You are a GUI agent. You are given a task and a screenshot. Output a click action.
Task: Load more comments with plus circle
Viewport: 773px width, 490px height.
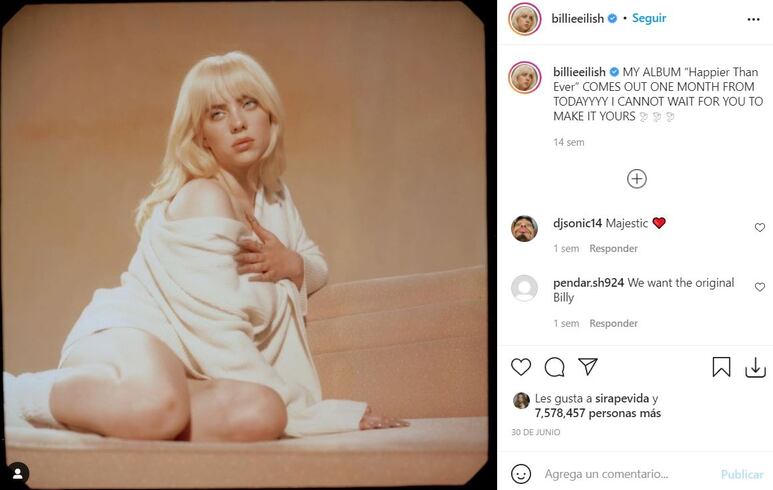click(636, 178)
